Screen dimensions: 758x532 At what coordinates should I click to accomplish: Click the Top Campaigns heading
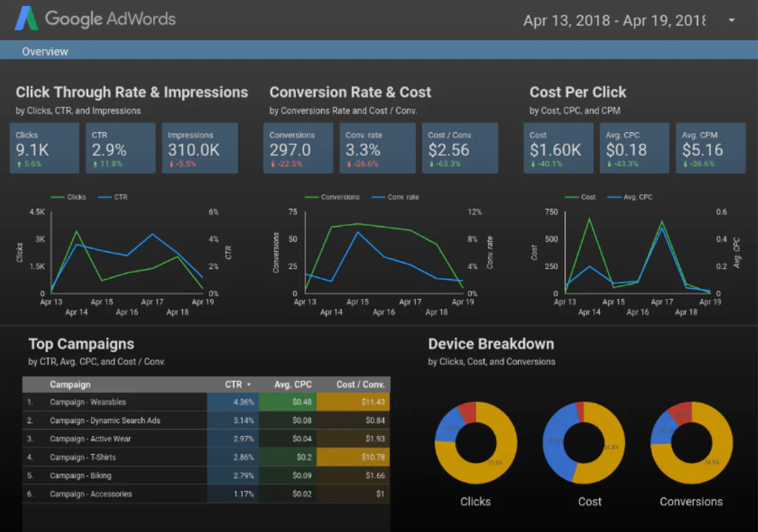[x=81, y=344]
